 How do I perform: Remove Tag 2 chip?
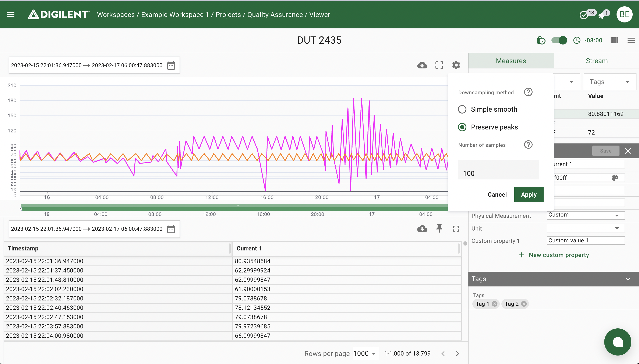coord(524,304)
